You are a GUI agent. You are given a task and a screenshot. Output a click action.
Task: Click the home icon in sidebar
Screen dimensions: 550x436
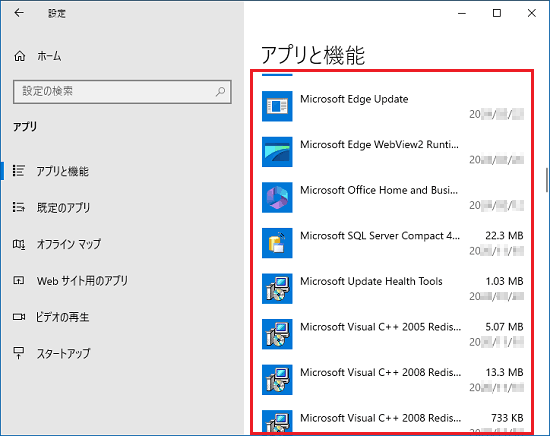19,56
